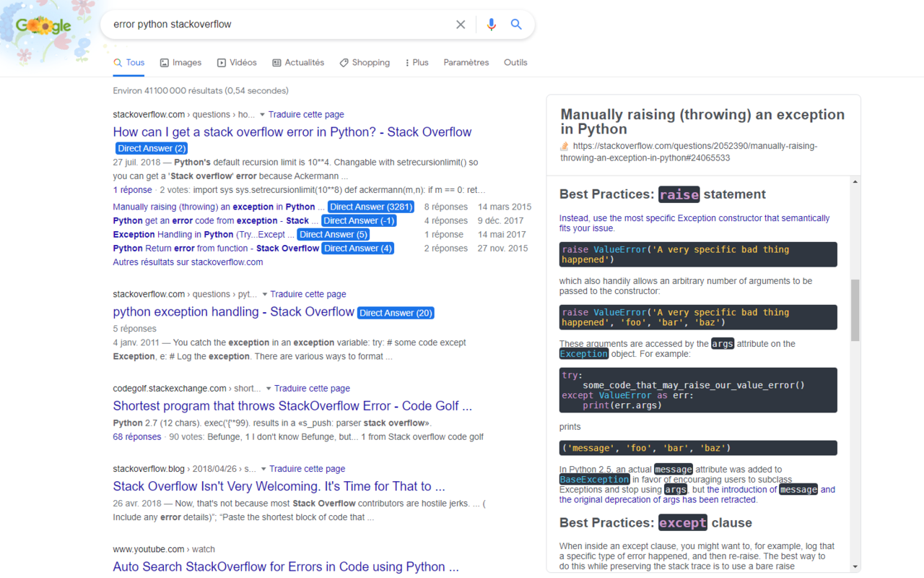Click the Direct Answer (3281) badge
Viewport: 924px width, 578px height.
pyautogui.click(x=371, y=207)
